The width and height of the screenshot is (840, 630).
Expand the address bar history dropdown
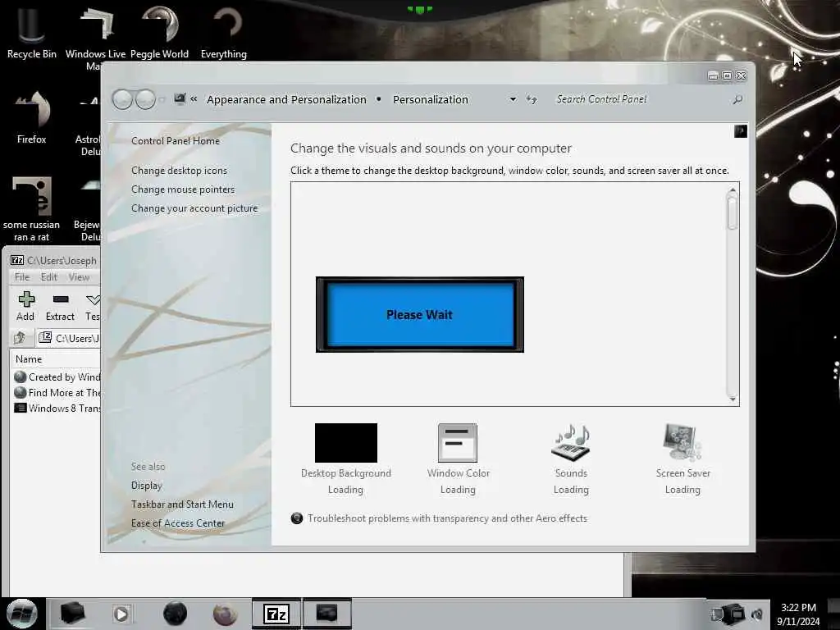pos(513,99)
